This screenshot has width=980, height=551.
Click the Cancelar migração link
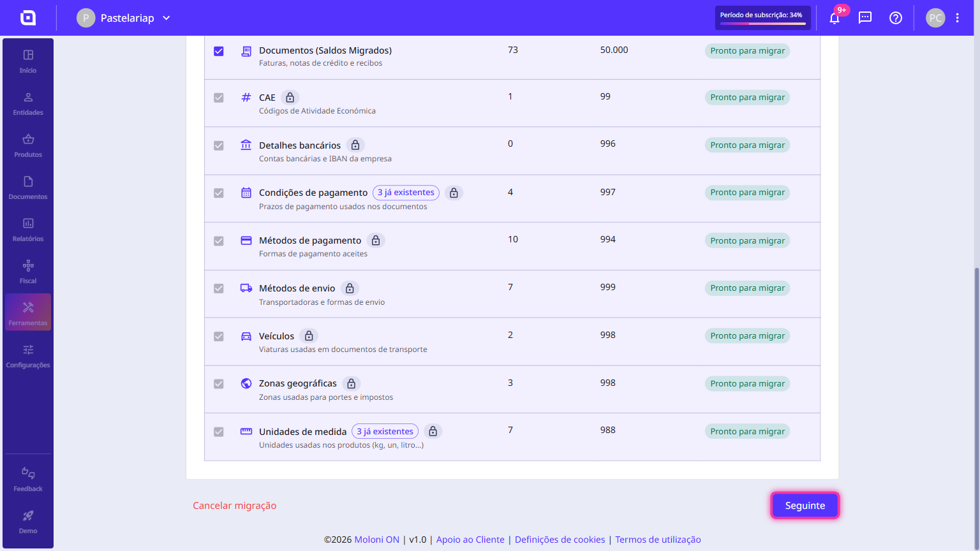coord(235,506)
